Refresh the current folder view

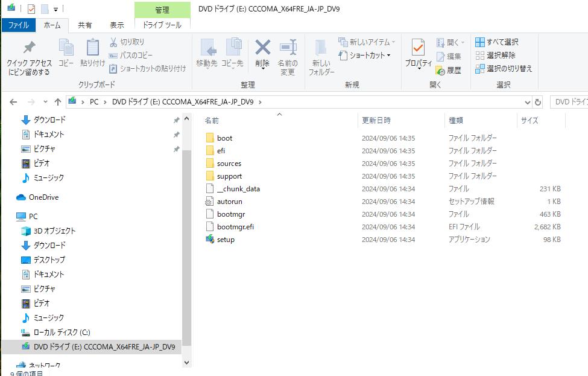(x=538, y=102)
